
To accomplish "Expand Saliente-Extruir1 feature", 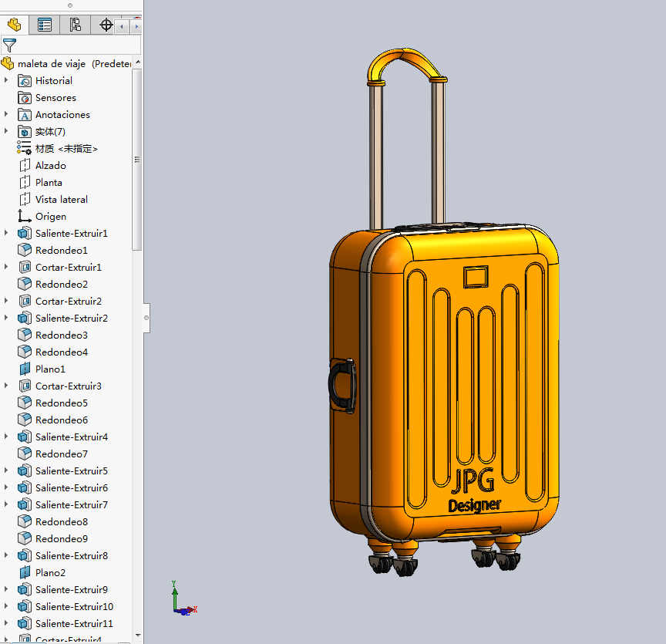I will (6, 232).
